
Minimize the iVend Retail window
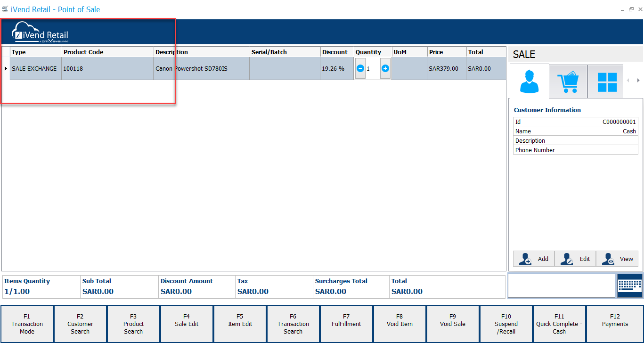[x=623, y=9]
